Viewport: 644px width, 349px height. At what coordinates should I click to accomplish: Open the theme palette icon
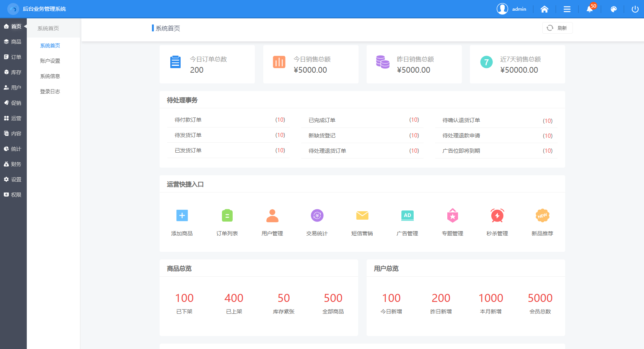pyautogui.click(x=613, y=9)
